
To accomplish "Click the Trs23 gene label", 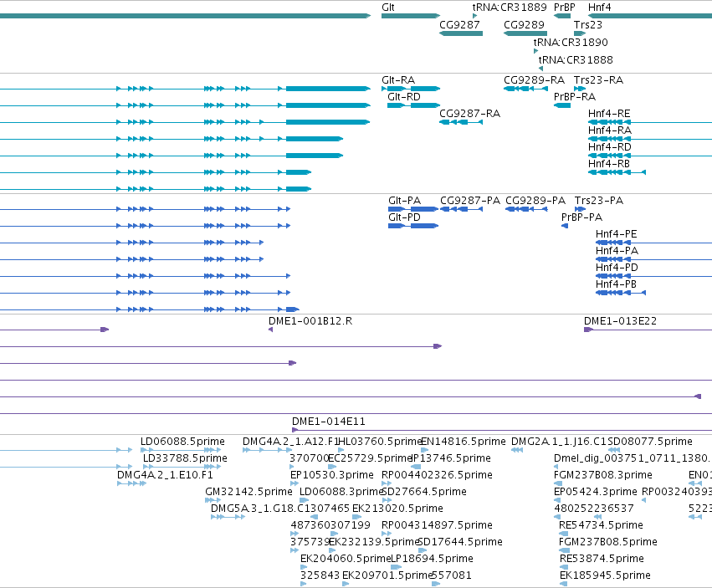I will click(x=588, y=24).
